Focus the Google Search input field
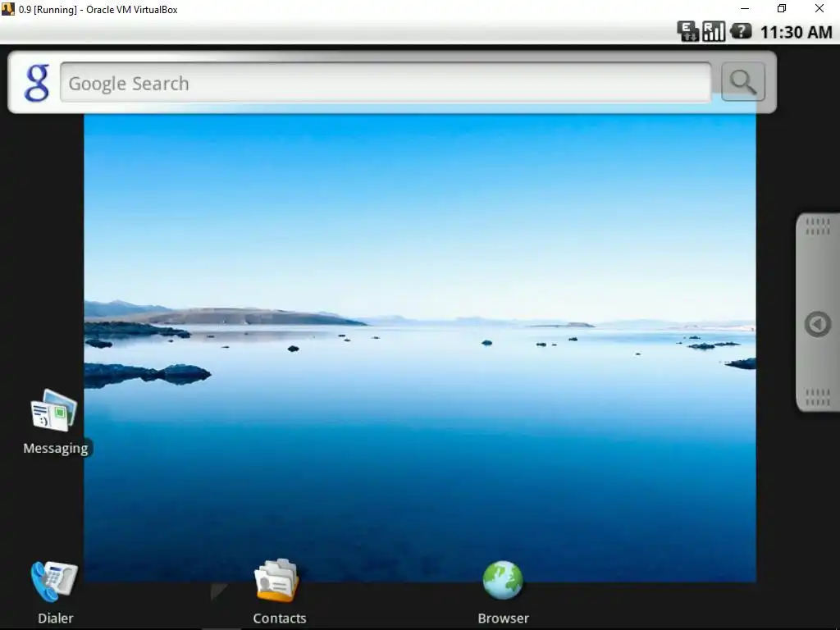Viewport: 840px width, 630px height. coord(386,83)
